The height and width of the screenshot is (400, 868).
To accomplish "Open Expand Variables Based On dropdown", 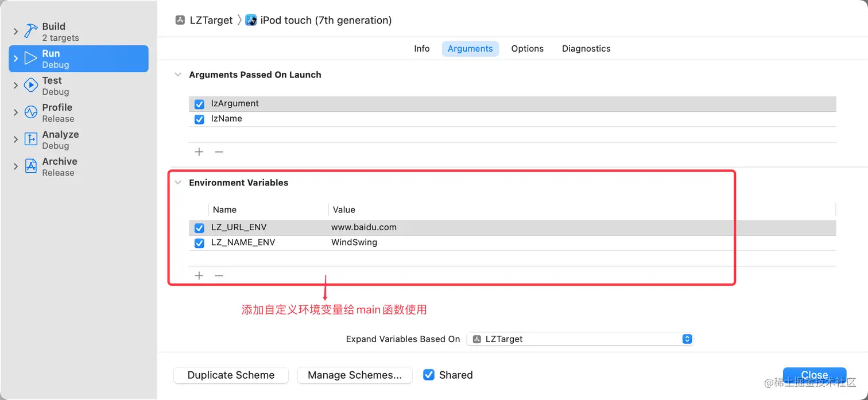I will (x=580, y=339).
